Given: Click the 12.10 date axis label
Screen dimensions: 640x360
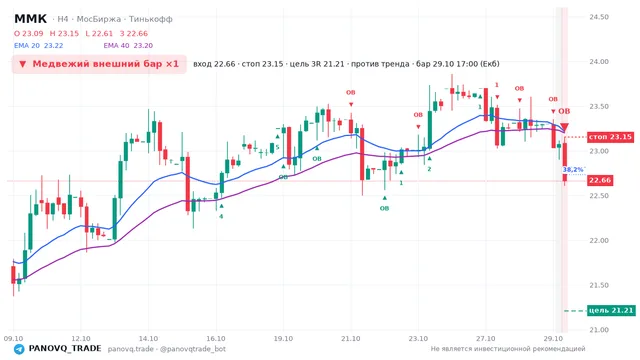Looking at the screenshot, I should pos(81,339).
